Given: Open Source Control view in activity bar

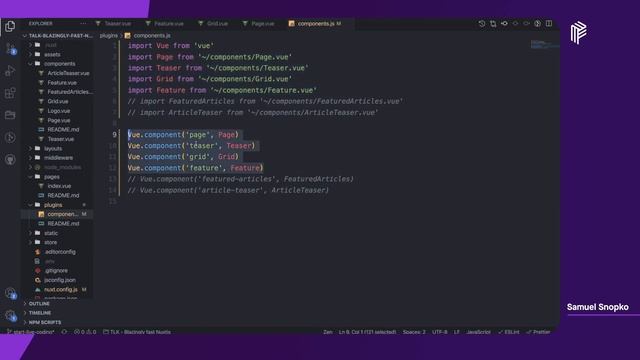Looking at the screenshot, I should tap(10, 49).
